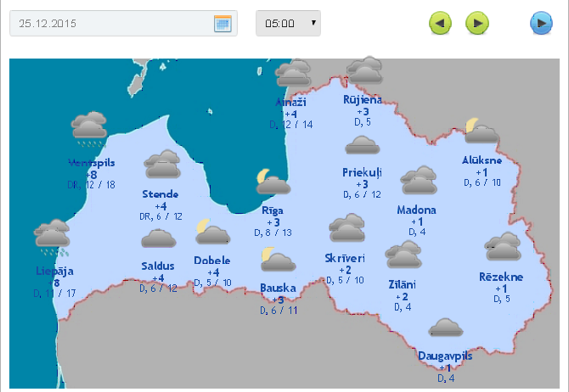569x392 pixels.
Task: Open the calendar date picker icon
Action: (x=223, y=24)
